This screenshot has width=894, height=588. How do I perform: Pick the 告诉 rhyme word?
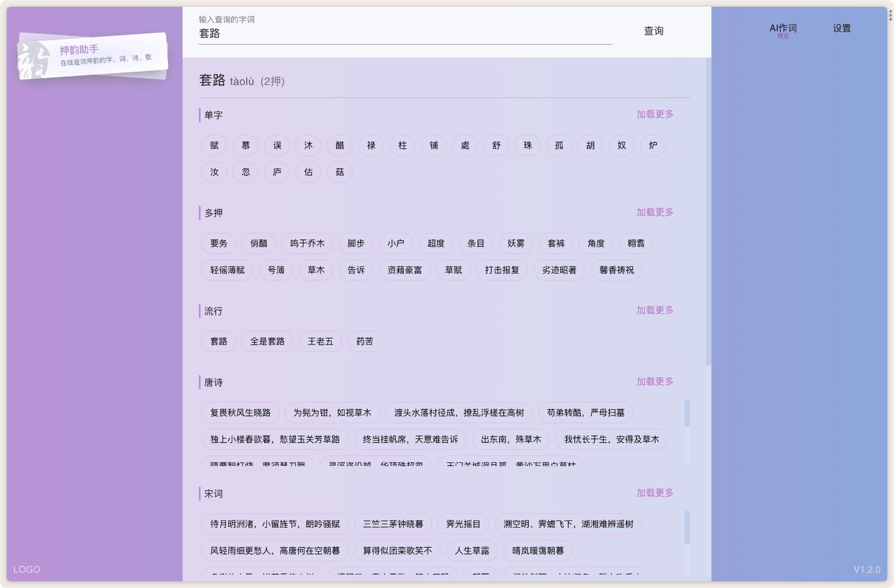[356, 270]
